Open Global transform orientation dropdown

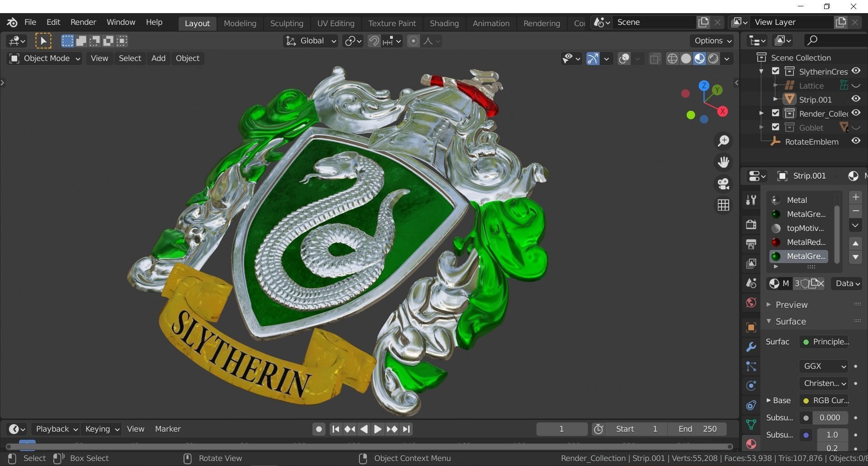coord(311,41)
